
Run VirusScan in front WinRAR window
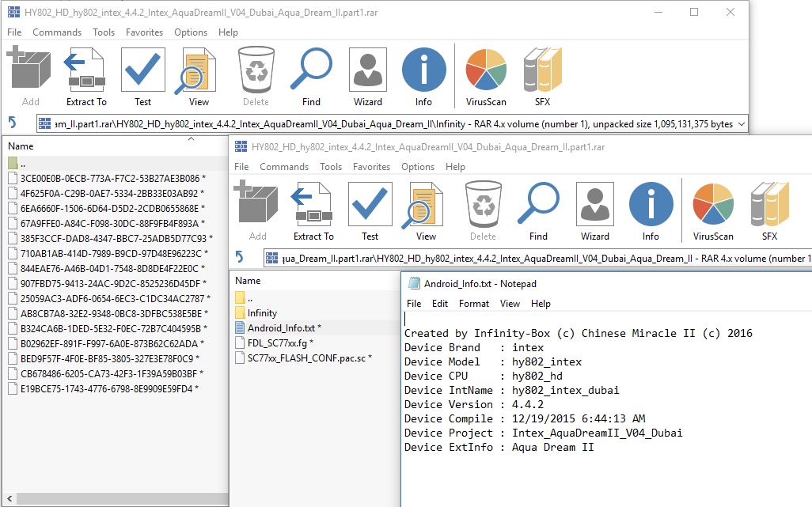pyautogui.click(x=713, y=204)
